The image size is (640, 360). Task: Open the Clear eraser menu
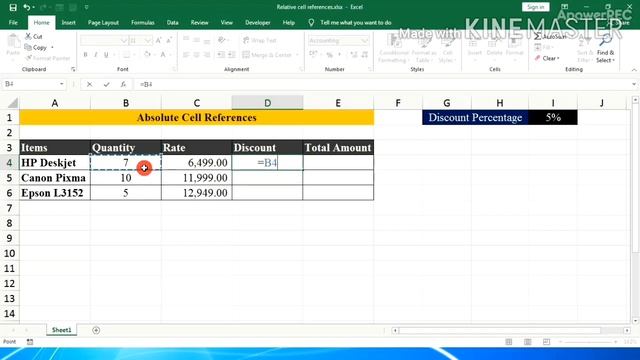coord(547,58)
